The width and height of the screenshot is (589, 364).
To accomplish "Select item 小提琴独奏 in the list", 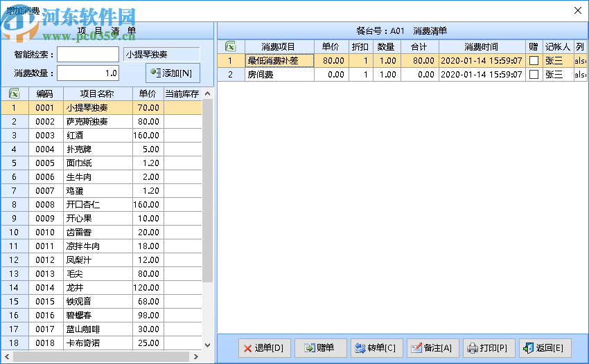I will click(x=98, y=108).
